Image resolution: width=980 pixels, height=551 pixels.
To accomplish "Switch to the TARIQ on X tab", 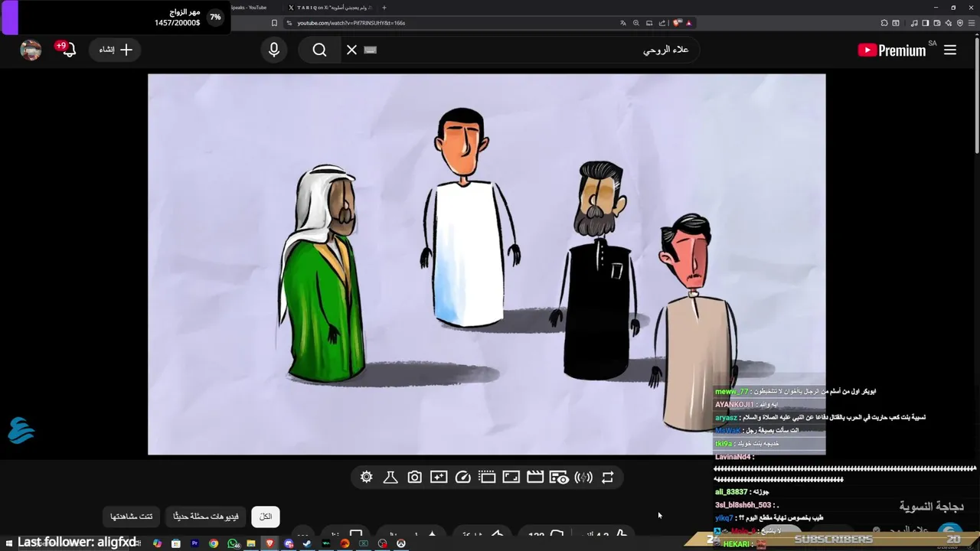I will click(331, 8).
